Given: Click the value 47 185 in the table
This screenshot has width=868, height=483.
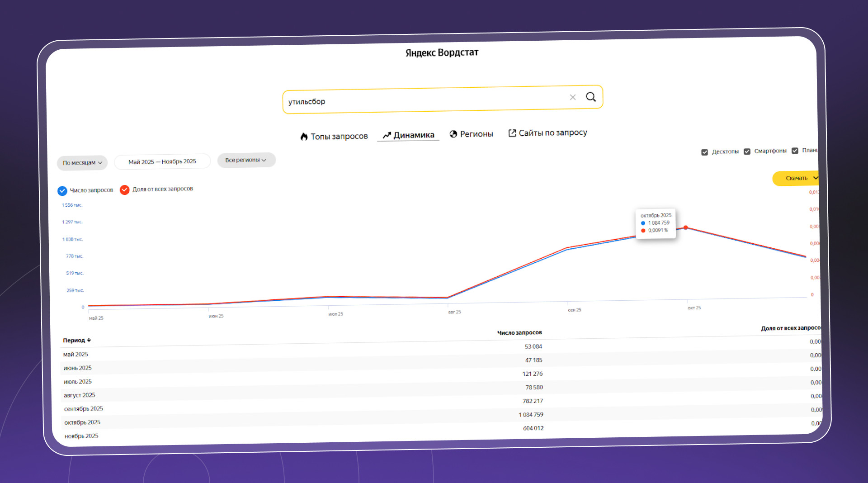Looking at the screenshot, I should pyautogui.click(x=533, y=360).
